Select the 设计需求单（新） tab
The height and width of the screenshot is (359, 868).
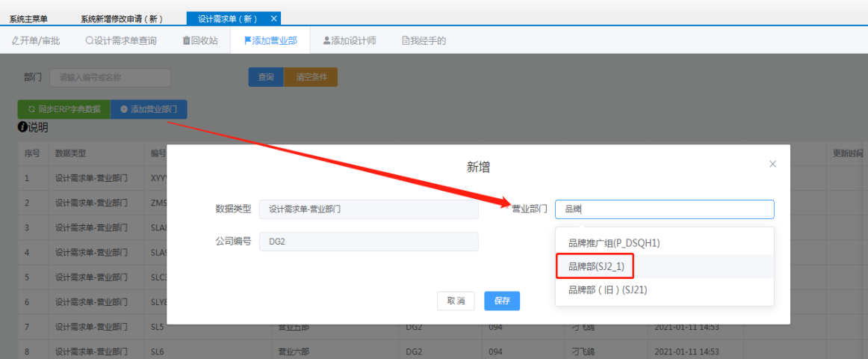(228, 19)
